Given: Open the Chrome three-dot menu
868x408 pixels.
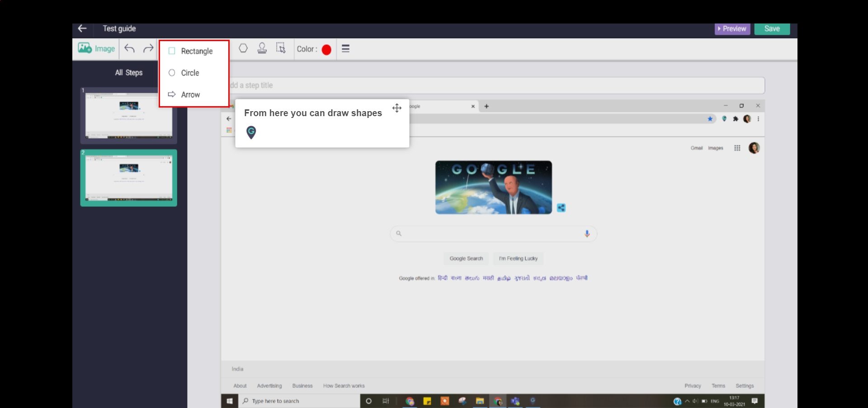Looking at the screenshot, I should (x=758, y=119).
